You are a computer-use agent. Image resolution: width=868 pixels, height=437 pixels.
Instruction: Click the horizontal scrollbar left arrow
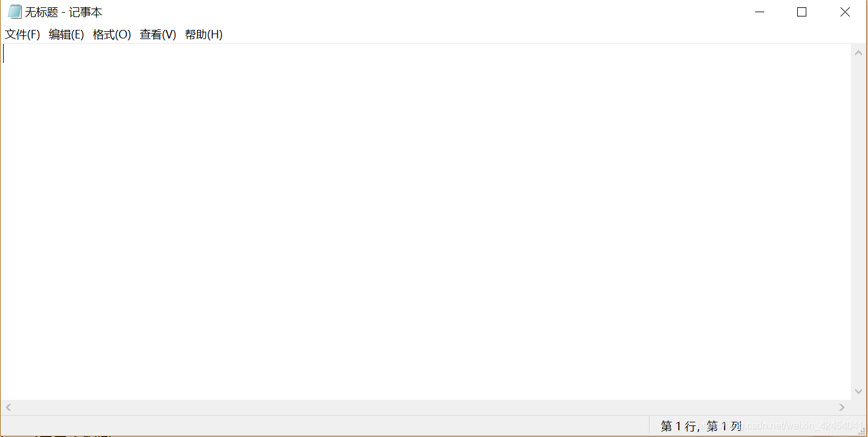tap(9, 407)
